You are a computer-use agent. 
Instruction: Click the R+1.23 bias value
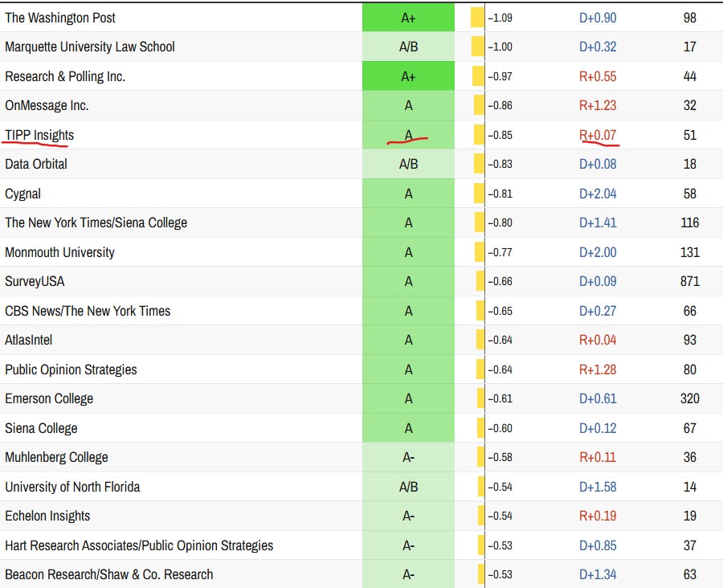click(598, 105)
